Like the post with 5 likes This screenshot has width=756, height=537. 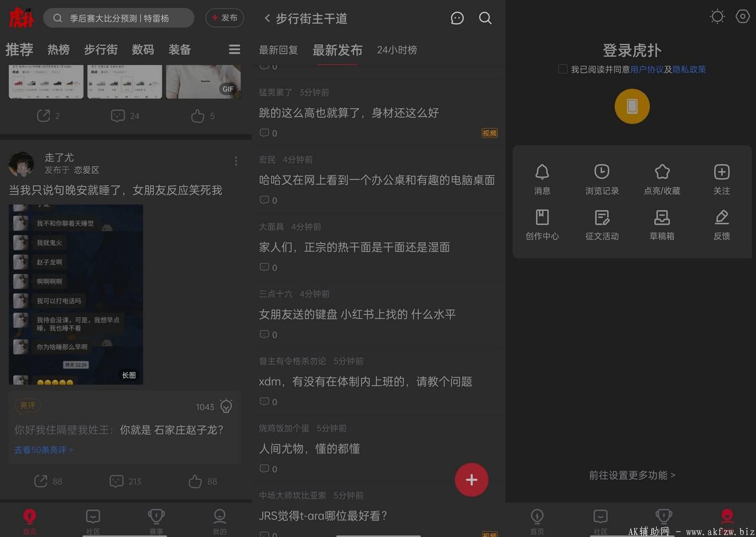coord(203,116)
